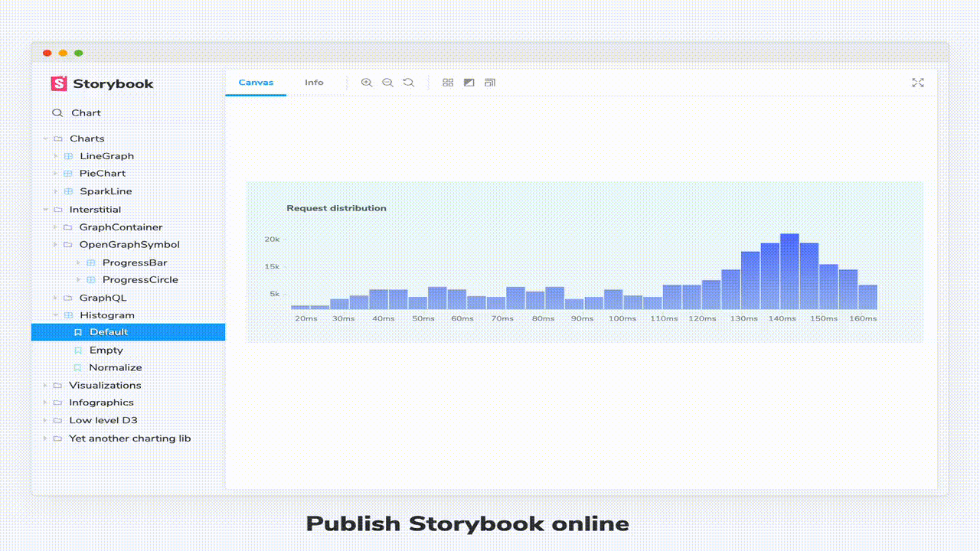Click the yellow minimize window button
The width and height of the screenshot is (980, 551).
pyautogui.click(x=63, y=53)
